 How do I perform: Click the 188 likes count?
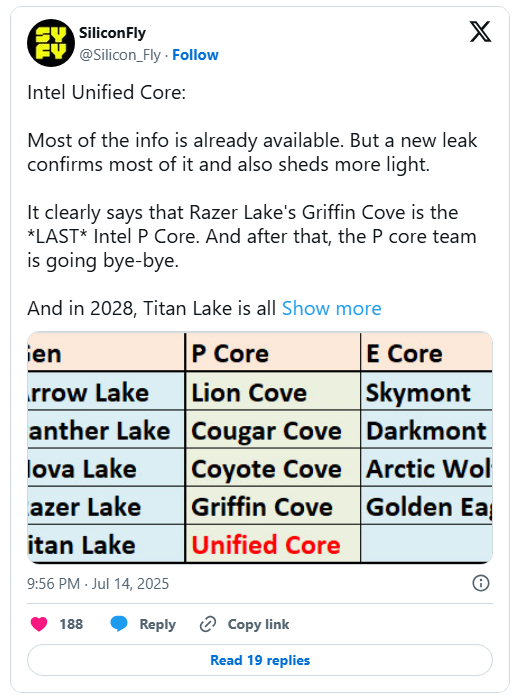pos(71,624)
